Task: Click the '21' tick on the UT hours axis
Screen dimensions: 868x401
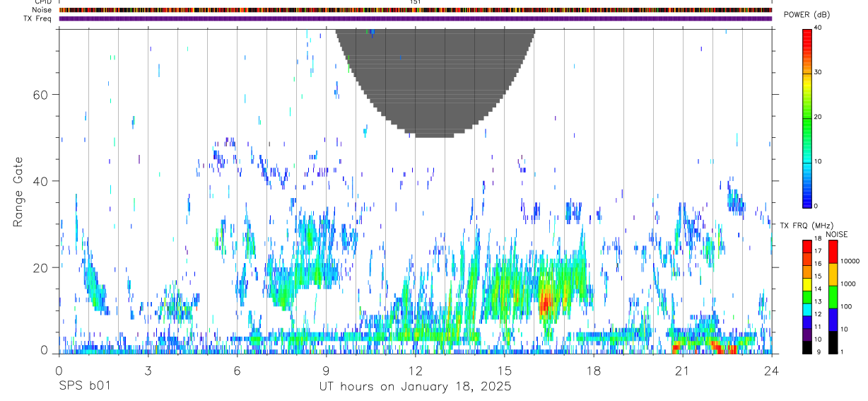Action: [682, 370]
